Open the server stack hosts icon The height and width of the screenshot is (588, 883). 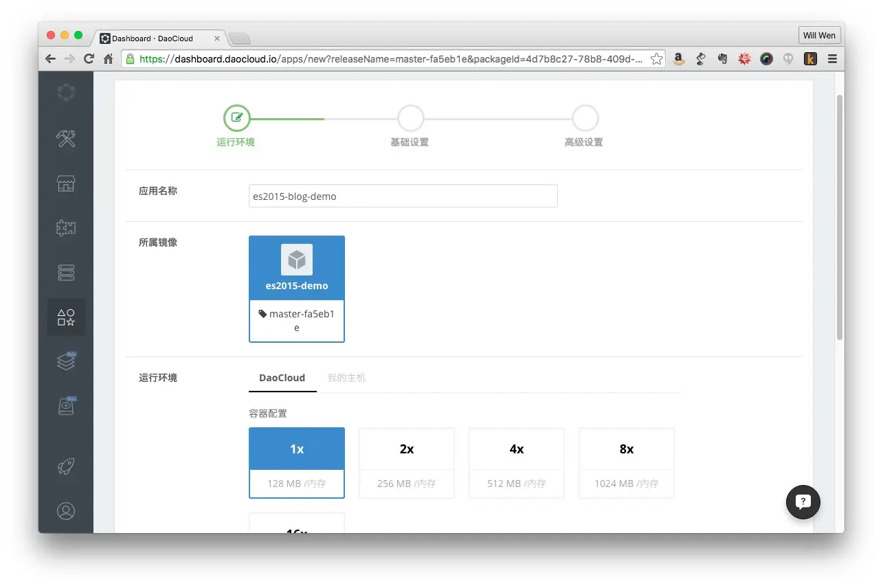click(x=66, y=273)
